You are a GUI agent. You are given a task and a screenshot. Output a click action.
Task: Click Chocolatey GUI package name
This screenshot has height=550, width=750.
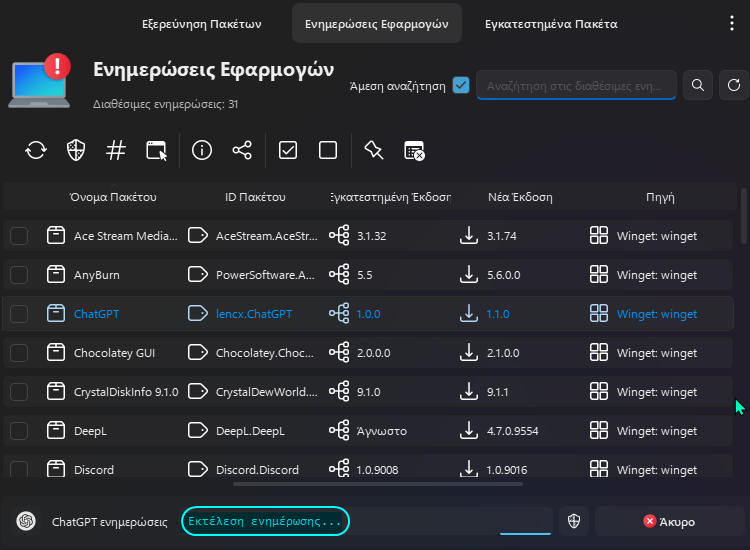coord(114,353)
